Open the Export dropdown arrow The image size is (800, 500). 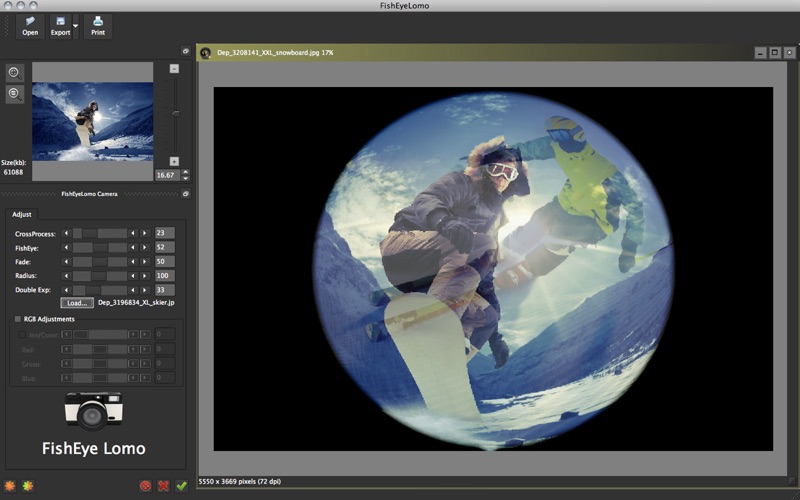[76, 24]
